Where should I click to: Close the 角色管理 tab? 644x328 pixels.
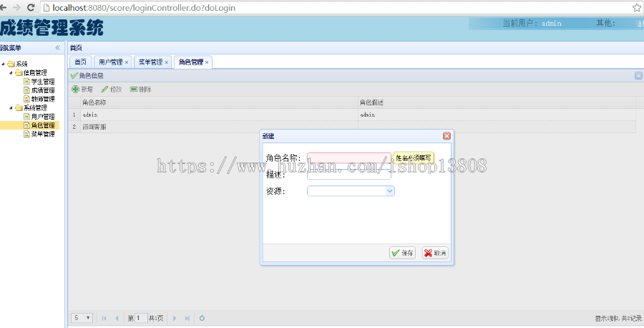tap(207, 62)
